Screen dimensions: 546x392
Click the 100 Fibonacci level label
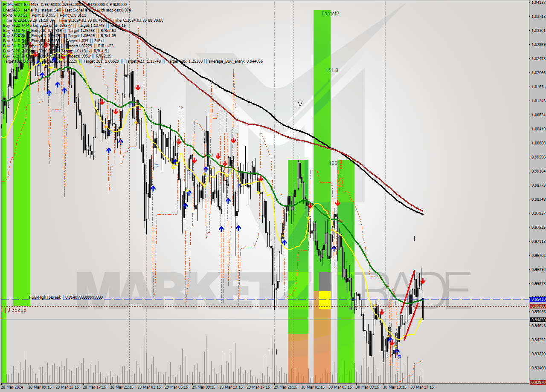coord(333,163)
